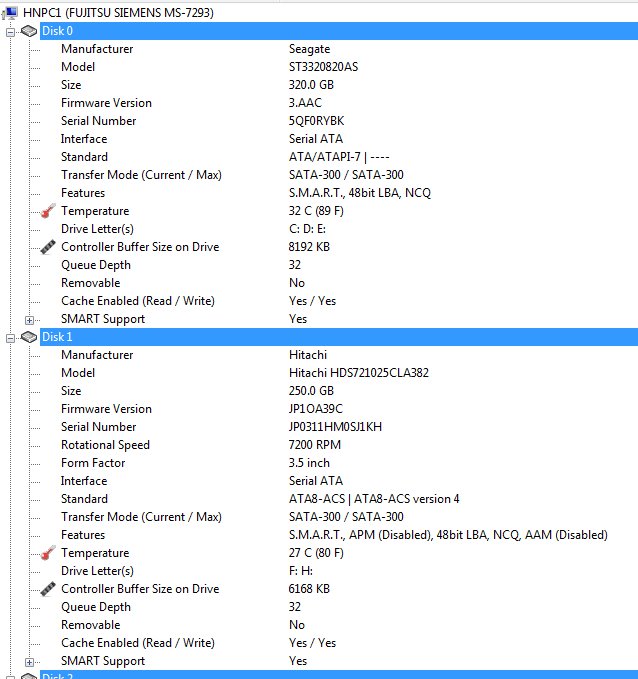Image resolution: width=638 pixels, height=679 pixels.
Task: Select the Disk 1 header row
Action: [339, 337]
